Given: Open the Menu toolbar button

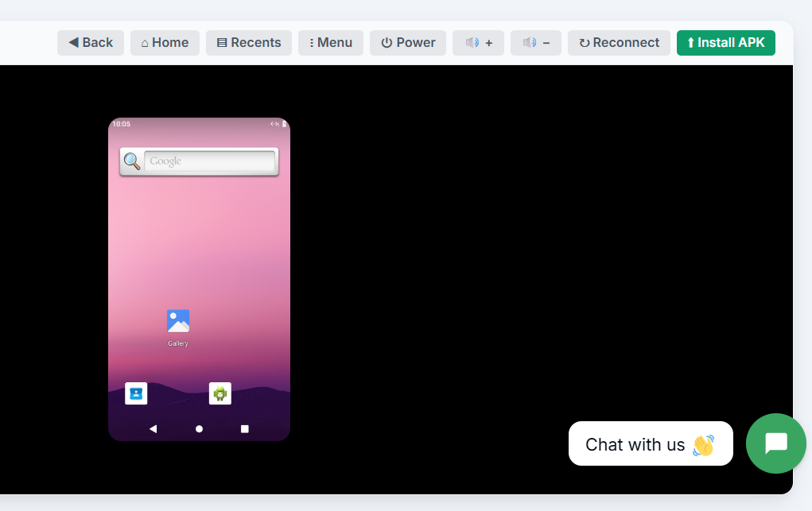Looking at the screenshot, I should [x=330, y=42].
